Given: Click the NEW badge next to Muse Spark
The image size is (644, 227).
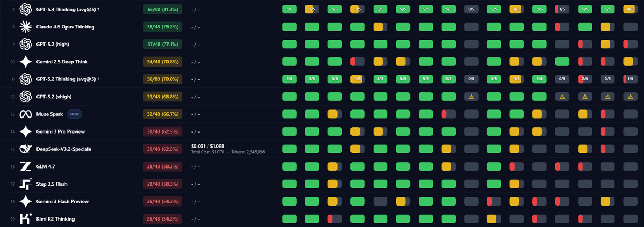Looking at the screenshot, I should pos(74,114).
